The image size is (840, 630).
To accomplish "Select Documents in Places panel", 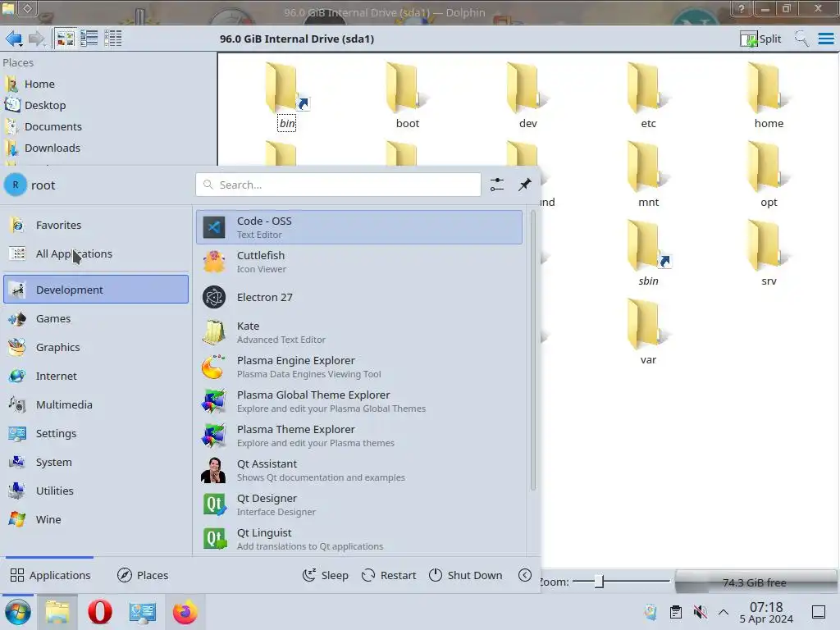I will pyautogui.click(x=52, y=127).
